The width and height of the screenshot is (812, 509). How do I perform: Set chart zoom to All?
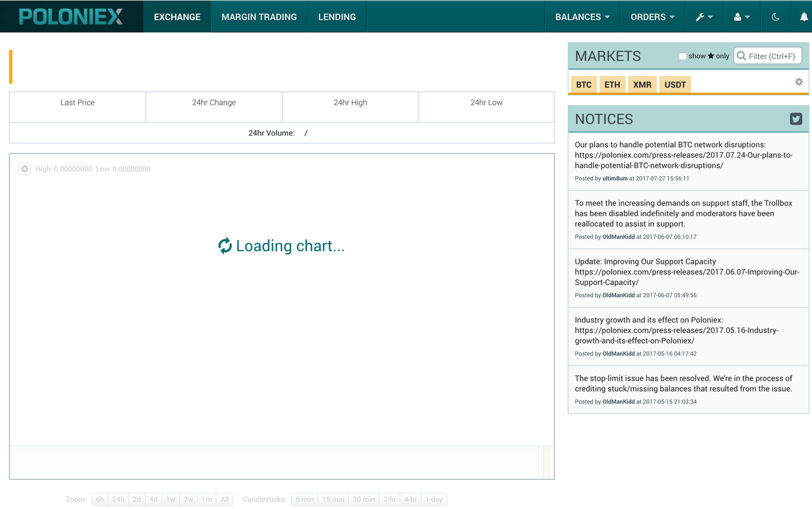click(225, 499)
